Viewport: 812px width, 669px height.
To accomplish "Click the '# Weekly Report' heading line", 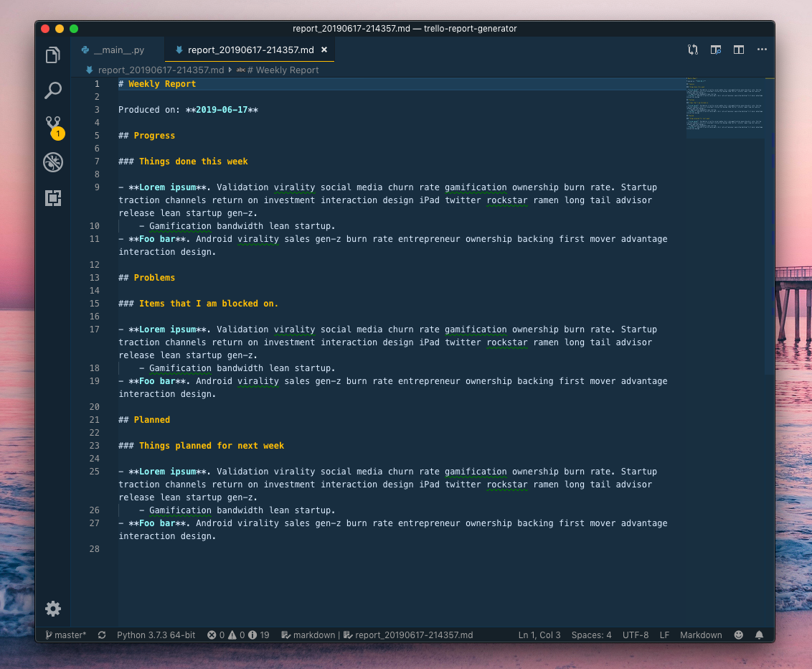I will [157, 84].
